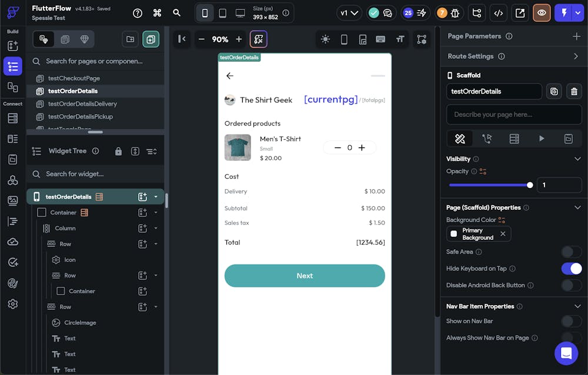Select testCheckoutPage in the page list
This screenshot has height=375, width=588.
click(73, 78)
